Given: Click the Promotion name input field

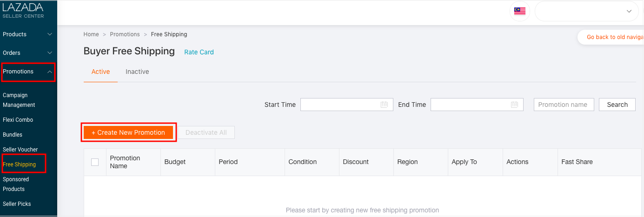Looking at the screenshot, I should pyautogui.click(x=564, y=105).
